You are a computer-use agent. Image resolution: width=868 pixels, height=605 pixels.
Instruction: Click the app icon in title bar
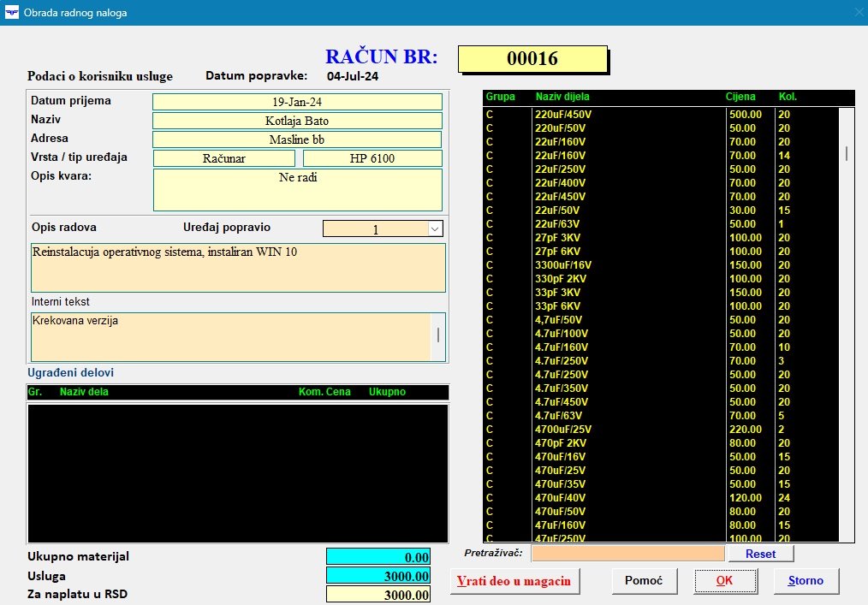pyautogui.click(x=10, y=13)
